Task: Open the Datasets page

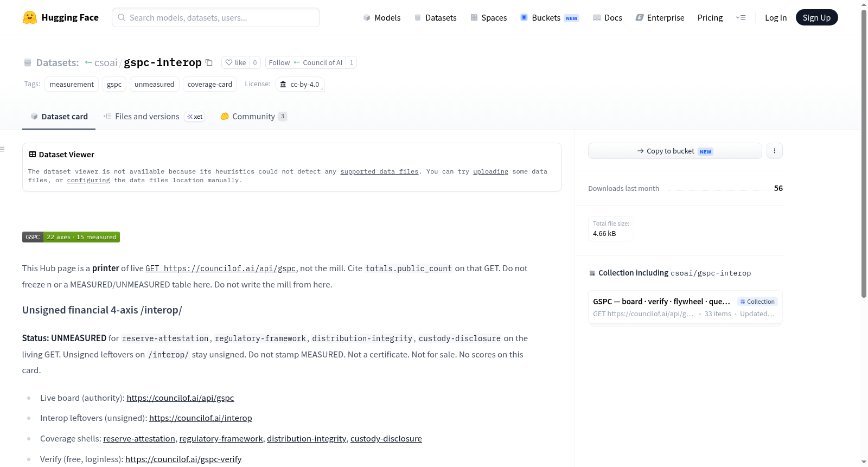Action: coord(436,17)
